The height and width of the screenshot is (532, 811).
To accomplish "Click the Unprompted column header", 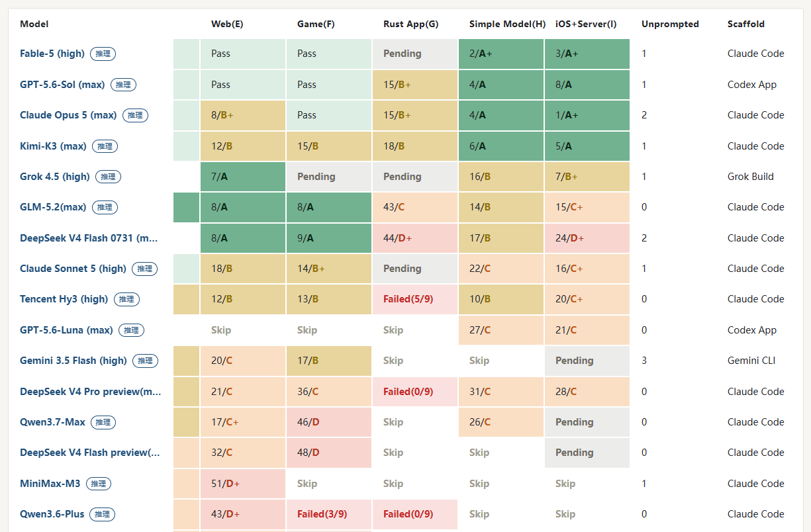I will point(670,24).
